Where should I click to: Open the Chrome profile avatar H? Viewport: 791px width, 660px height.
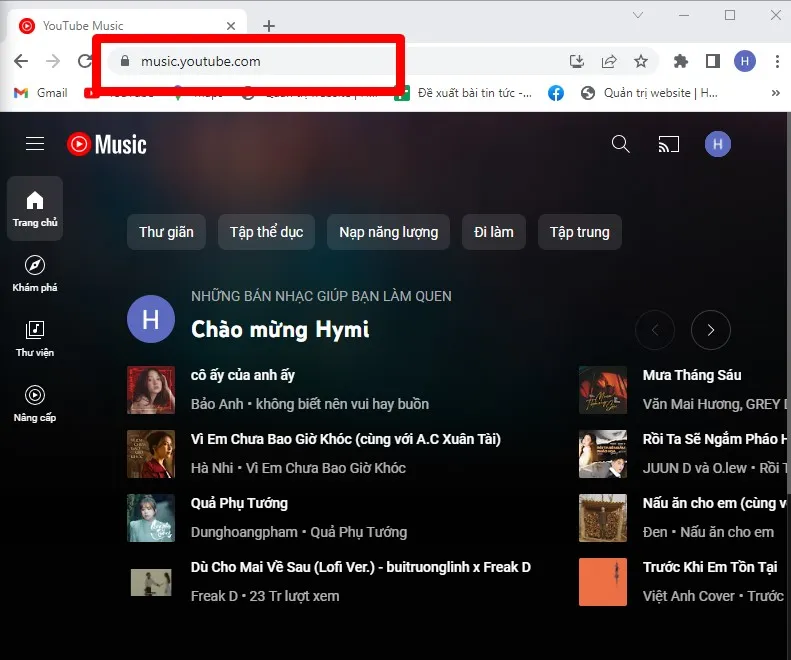pos(745,61)
